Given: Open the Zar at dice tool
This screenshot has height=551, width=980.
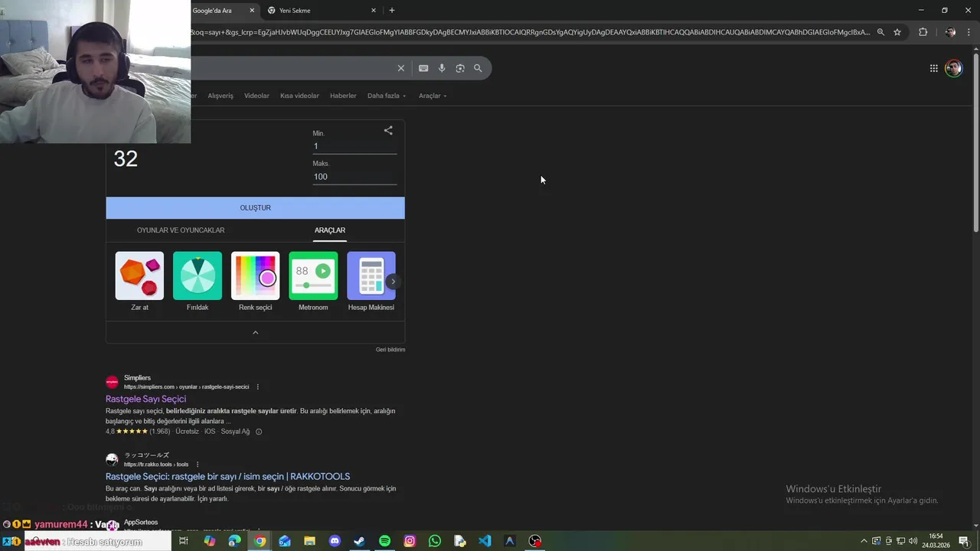Looking at the screenshot, I should pyautogui.click(x=139, y=282).
